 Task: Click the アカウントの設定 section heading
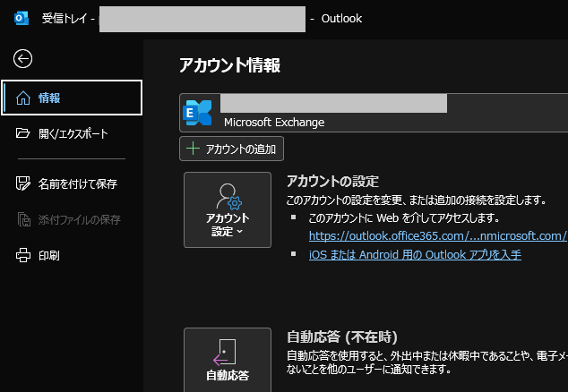pyautogui.click(x=332, y=181)
